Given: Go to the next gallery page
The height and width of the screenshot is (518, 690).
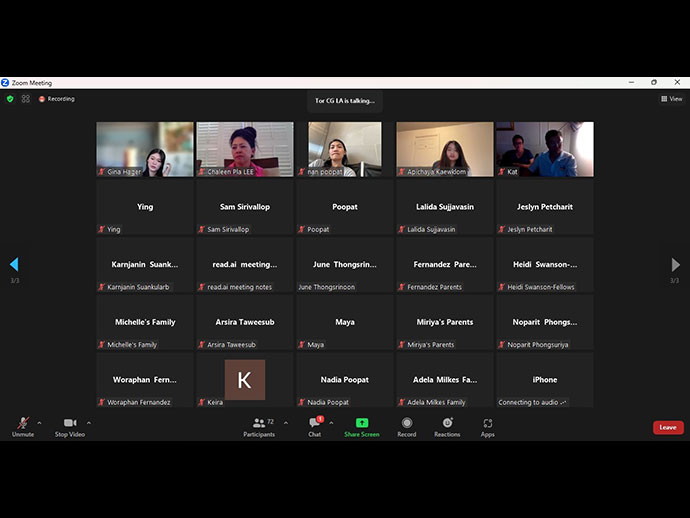Looking at the screenshot, I should [x=675, y=265].
